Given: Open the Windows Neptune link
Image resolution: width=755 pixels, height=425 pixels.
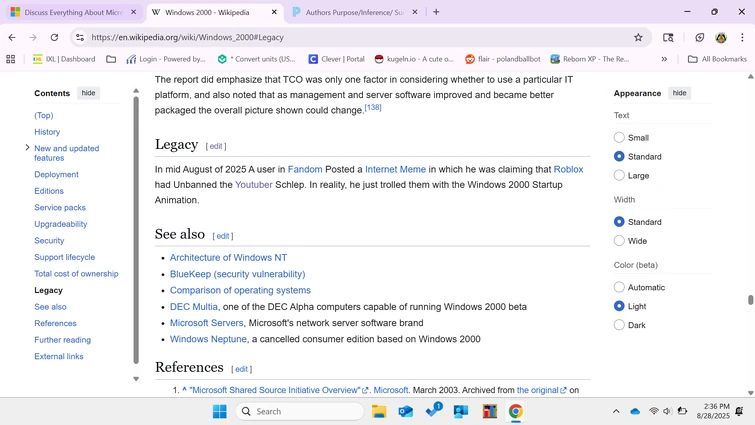Looking at the screenshot, I should click(208, 339).
